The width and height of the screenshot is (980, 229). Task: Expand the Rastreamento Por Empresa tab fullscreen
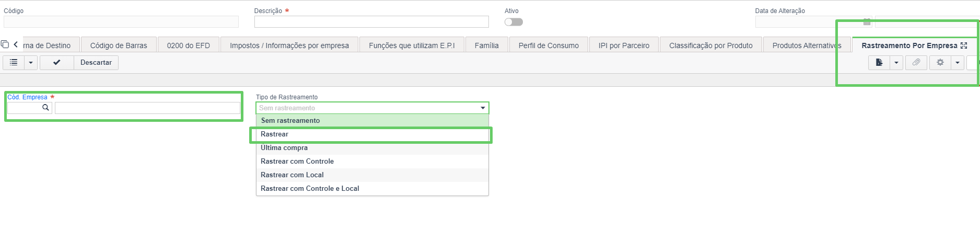tap(964, 45)
